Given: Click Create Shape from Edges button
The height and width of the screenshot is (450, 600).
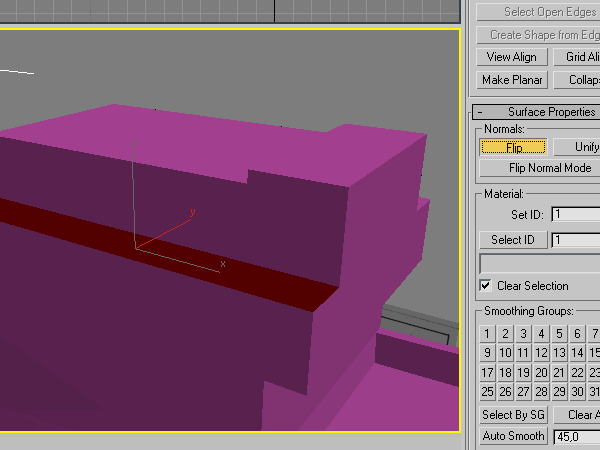Looking at the screenshot, I should click(x=538, y=35).
